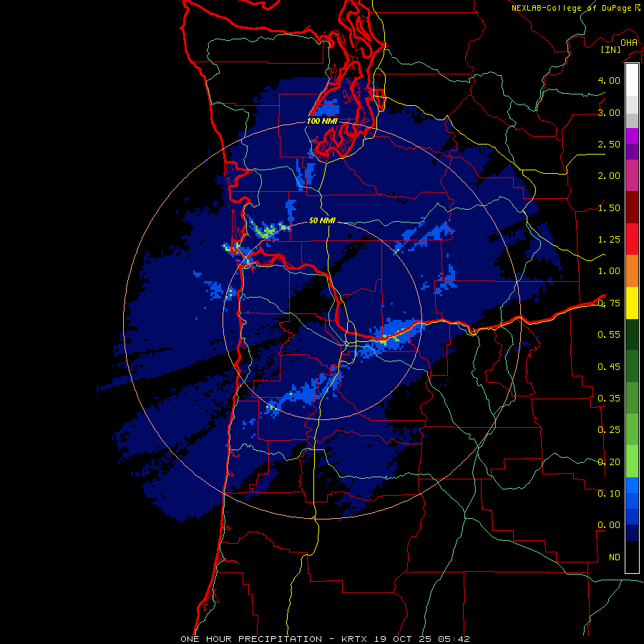Viewport: 644px width, 644px height.
Task: Click the 1.25 legend value
Action: coord(609,240)
